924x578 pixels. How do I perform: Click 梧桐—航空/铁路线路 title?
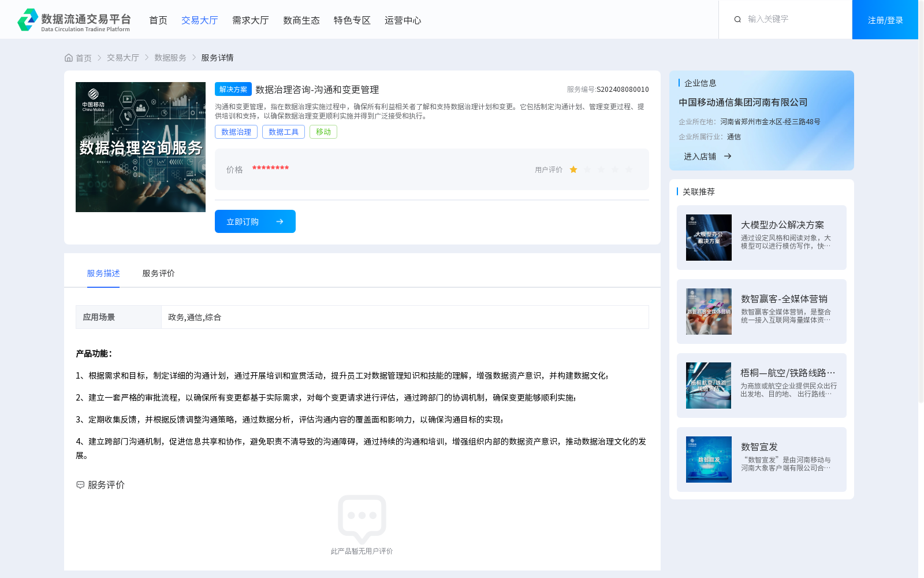coord(788,373)
